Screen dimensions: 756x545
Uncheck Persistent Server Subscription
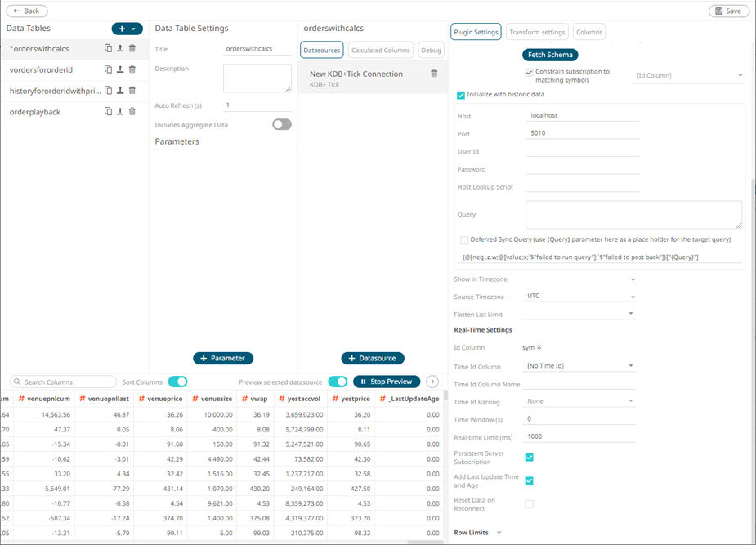[529, 458]
